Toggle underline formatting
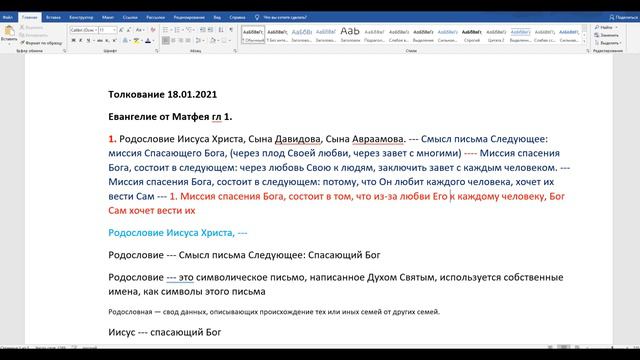640x360 pixels. pyautogui.click(x=88, y=40)
